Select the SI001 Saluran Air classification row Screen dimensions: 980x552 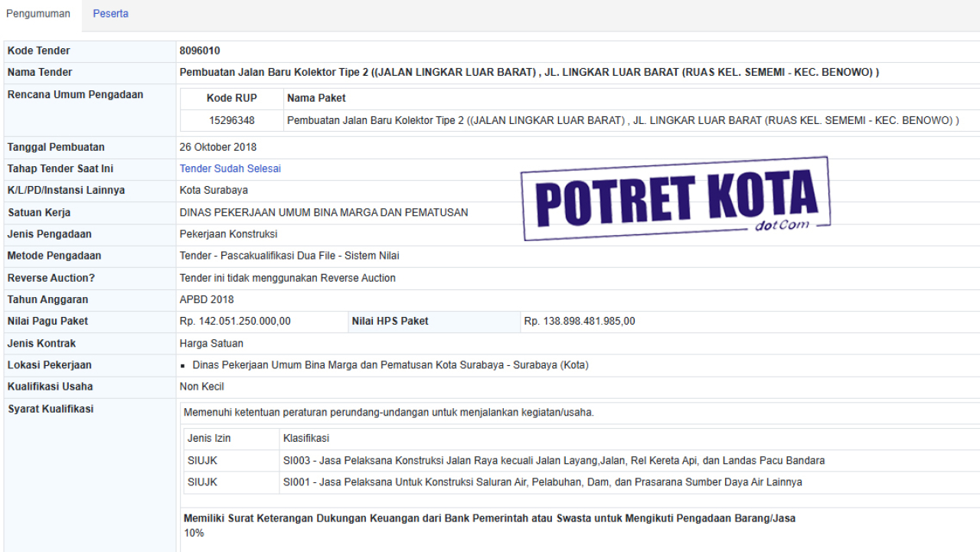tap(542, 482)
